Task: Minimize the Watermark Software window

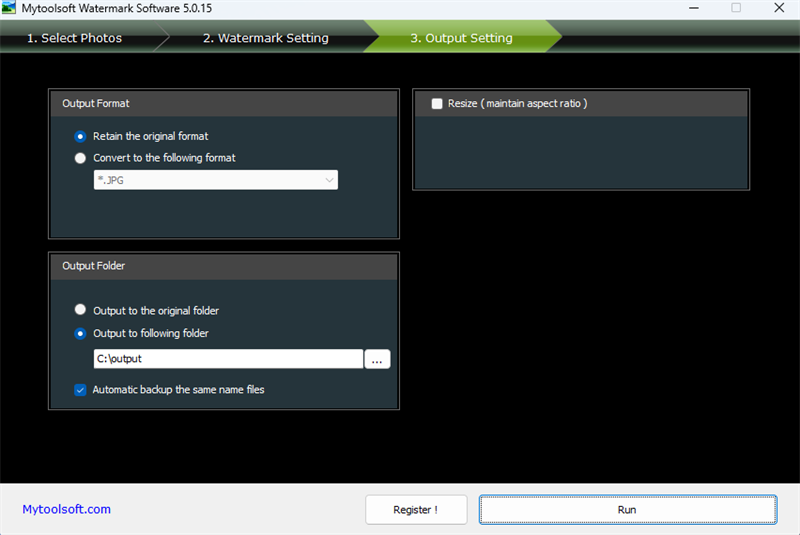Action: point(694,8)
